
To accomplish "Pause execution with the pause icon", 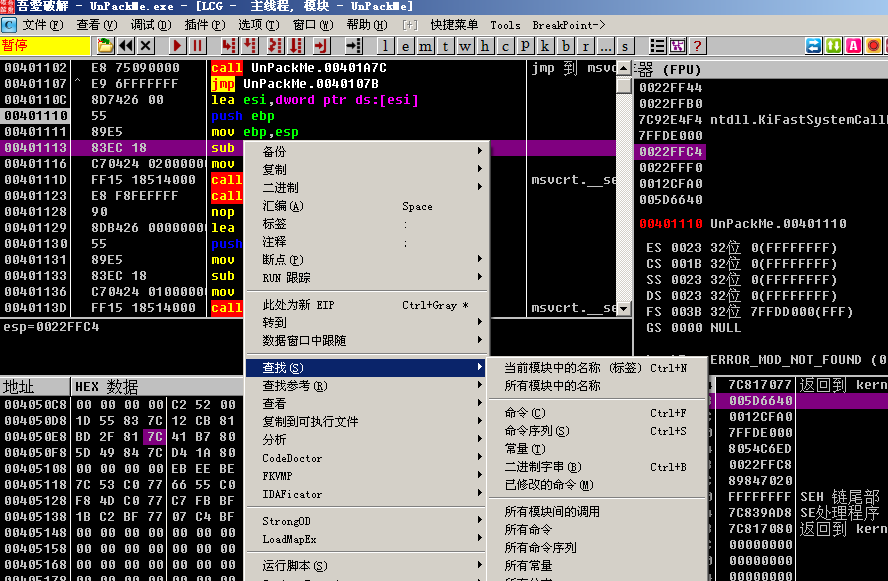I will [198, 46].
